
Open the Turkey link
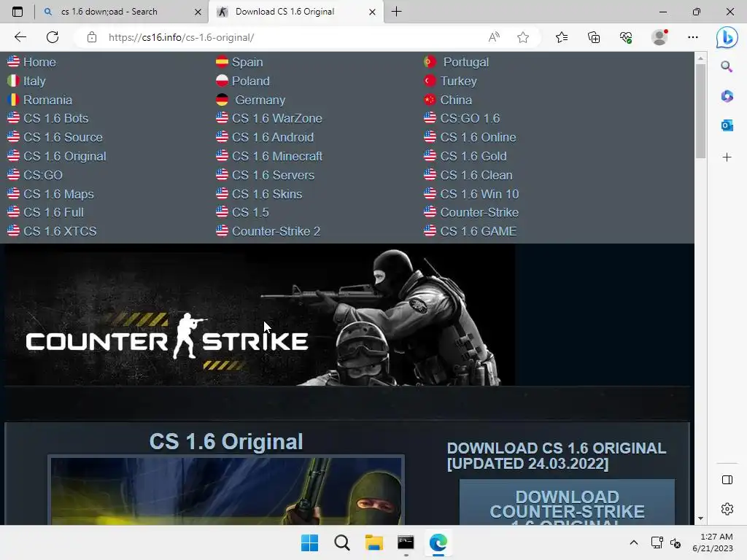pyautogui.click(x=458, y=81)
